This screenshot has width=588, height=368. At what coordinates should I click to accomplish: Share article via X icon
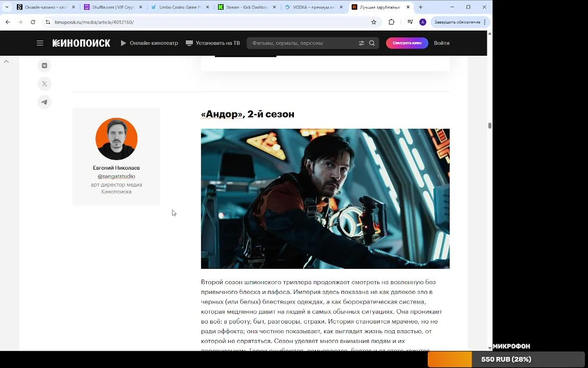[x=44, y=84]
